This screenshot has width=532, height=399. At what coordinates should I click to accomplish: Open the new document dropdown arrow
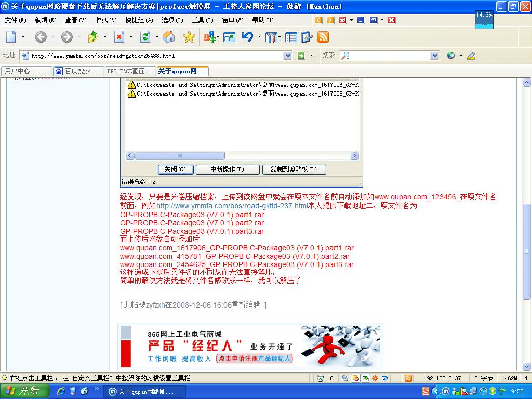click(x=23, y=37)
